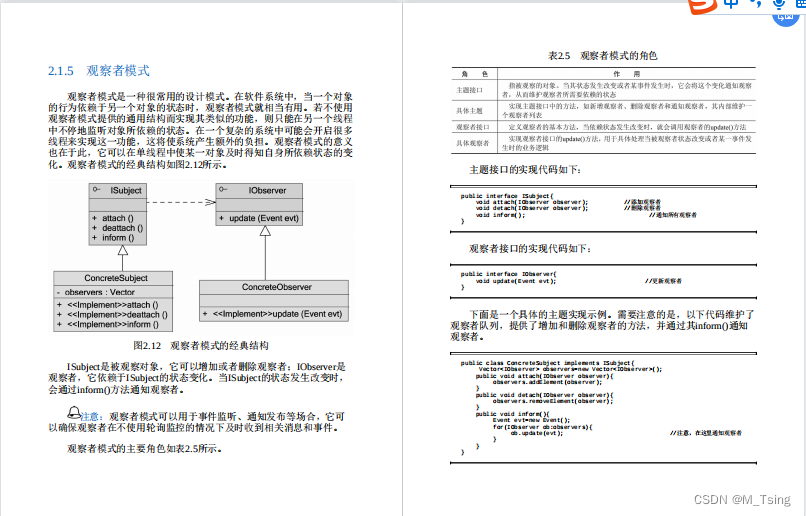Click the ISubject class name in diagram

coord(126,190)
